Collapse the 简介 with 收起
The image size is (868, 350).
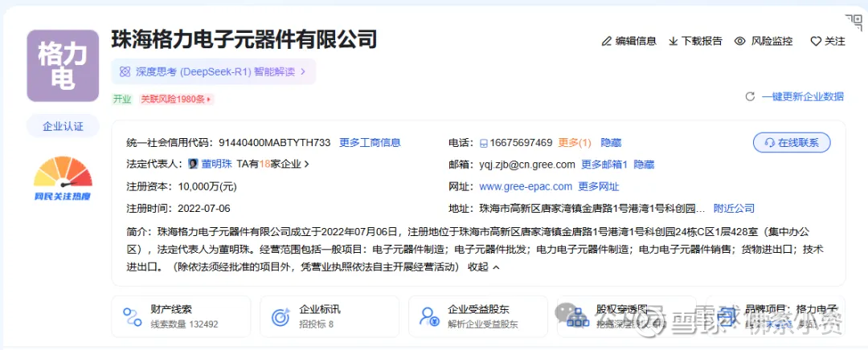483,267
